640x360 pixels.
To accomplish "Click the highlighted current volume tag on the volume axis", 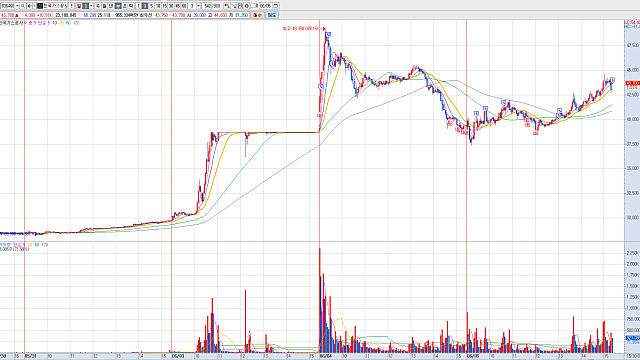I will tap(633, 338).
